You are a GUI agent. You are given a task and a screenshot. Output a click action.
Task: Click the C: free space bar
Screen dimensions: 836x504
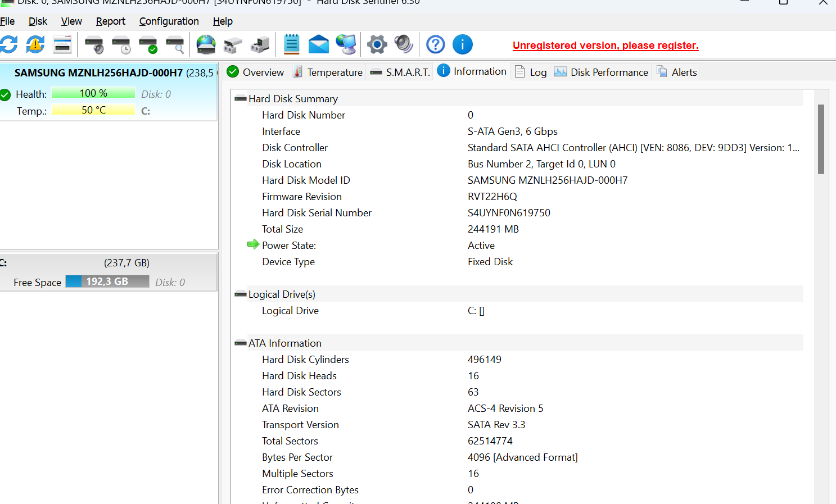pyautogui.click(x=107, y=281)
